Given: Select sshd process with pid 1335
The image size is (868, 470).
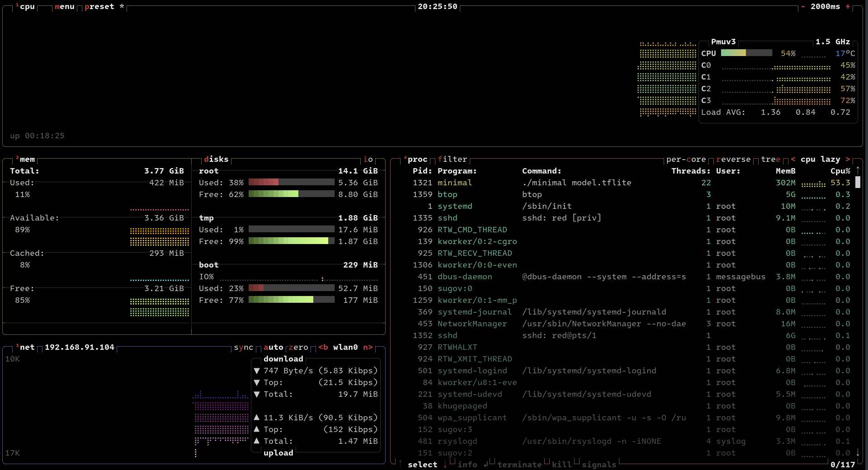Looking at the screenshot, I should (632, 218).
